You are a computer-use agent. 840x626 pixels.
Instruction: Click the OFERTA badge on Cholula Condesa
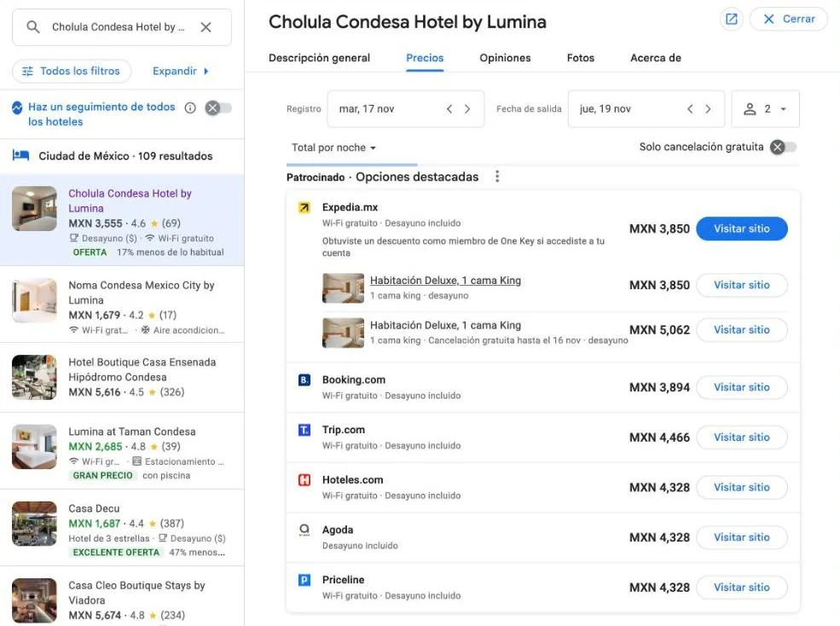click(x=90, y=252)
